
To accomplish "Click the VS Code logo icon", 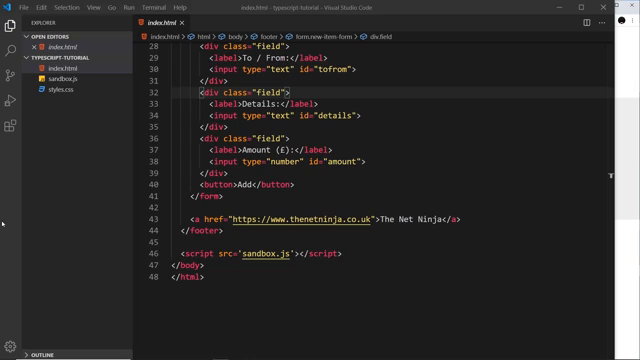I will point(7,7).
